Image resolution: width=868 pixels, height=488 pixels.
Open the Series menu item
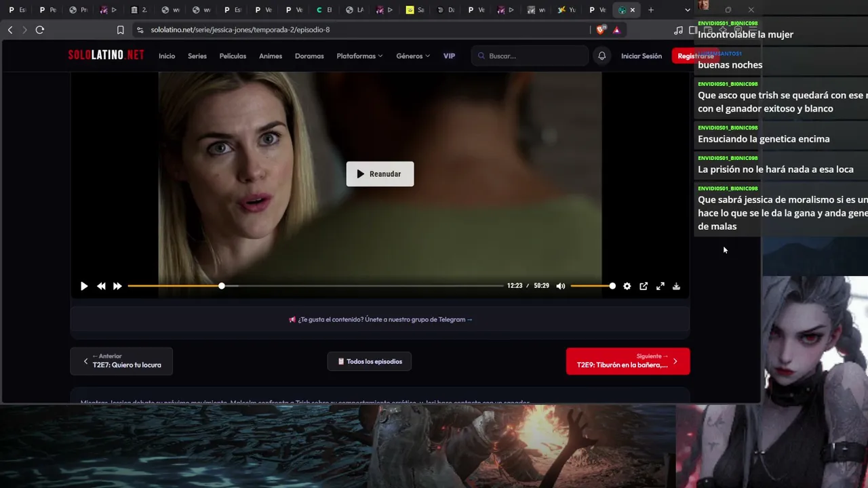tap(197, 56)
